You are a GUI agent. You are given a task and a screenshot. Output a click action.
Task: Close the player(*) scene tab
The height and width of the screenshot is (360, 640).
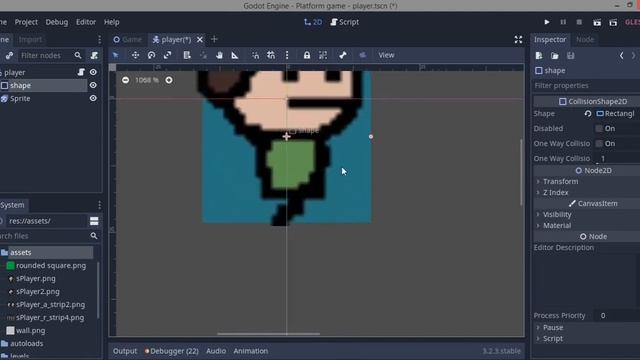[200, 40]
